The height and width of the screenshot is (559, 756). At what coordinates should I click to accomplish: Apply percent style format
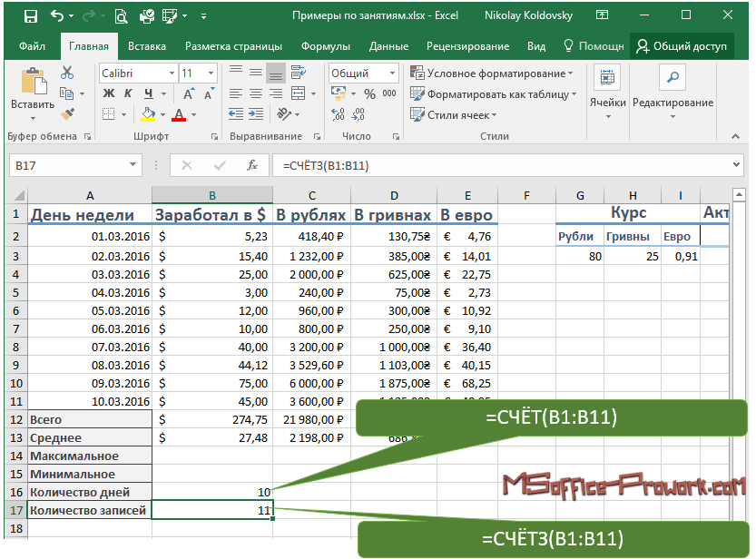(x=369, y=93)
